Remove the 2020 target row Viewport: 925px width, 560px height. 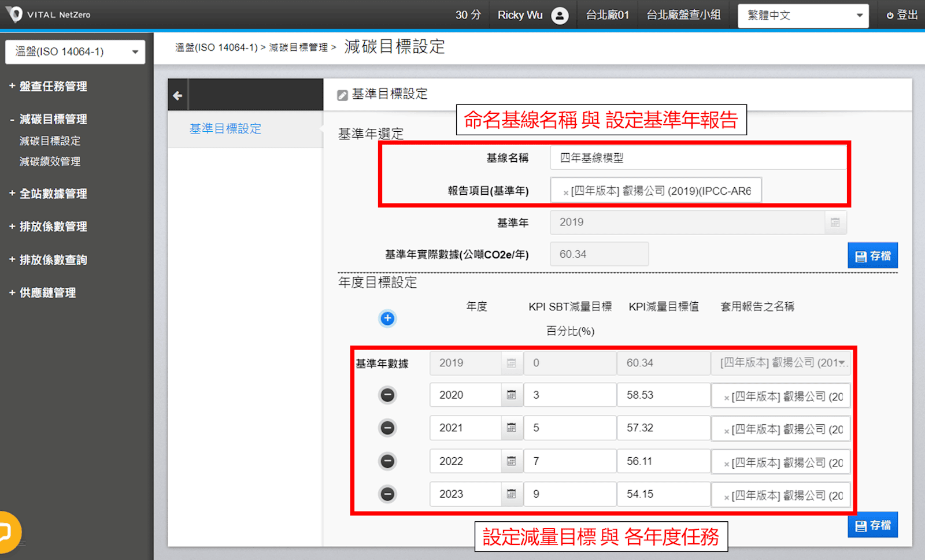387,395
